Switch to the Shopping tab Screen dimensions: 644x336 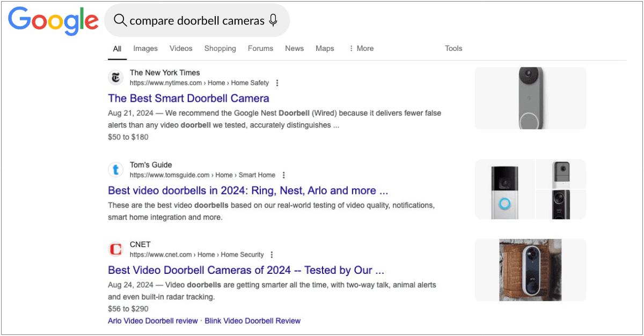coord(220,48)
